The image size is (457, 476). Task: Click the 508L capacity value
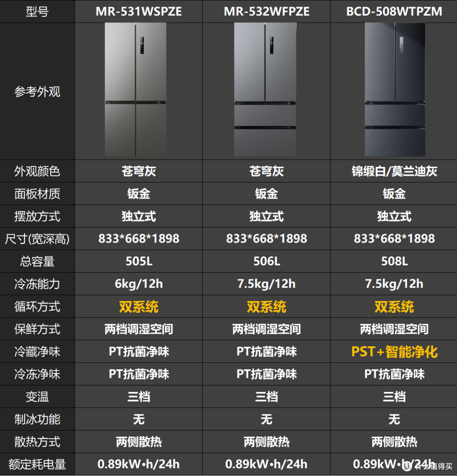click(x=394, y=261)
